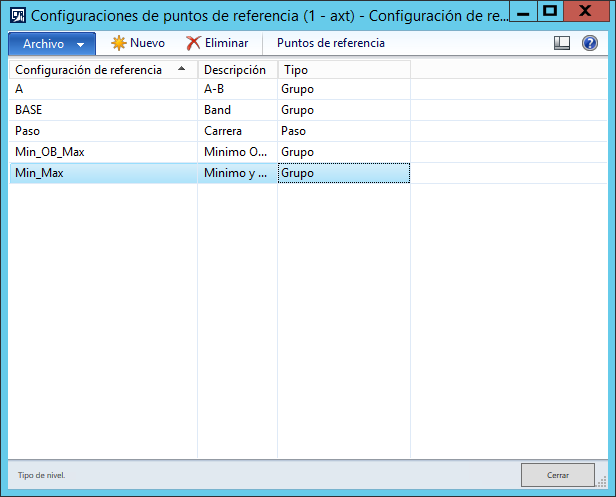616x497 pixels.
Task: Open the Archivo menu
Action: pyautogui.click(x=52, y=44)
